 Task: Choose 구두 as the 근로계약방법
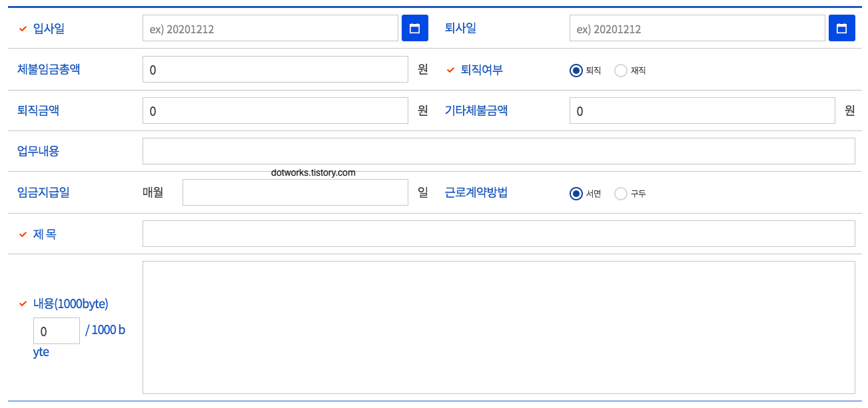point(621,193)
